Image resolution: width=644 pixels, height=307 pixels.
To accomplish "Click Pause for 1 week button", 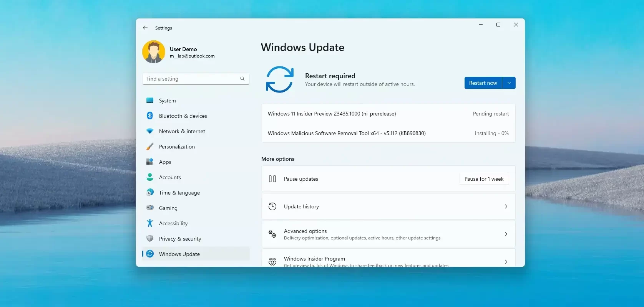I will point(484,179).
